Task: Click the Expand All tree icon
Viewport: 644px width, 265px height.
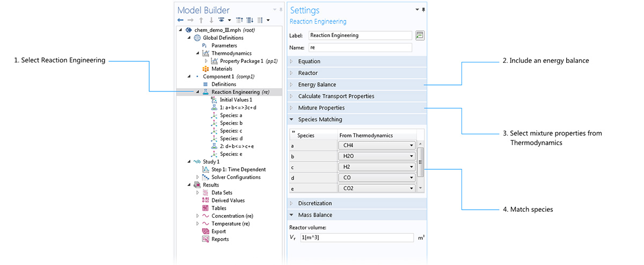Action: pyautogui.click(x=249, y=20)
